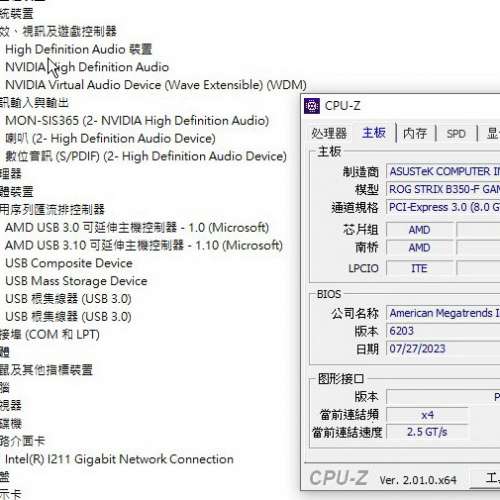
Task: Open the SPD tab in CPU-Z
Action: (x=456, y=134)
